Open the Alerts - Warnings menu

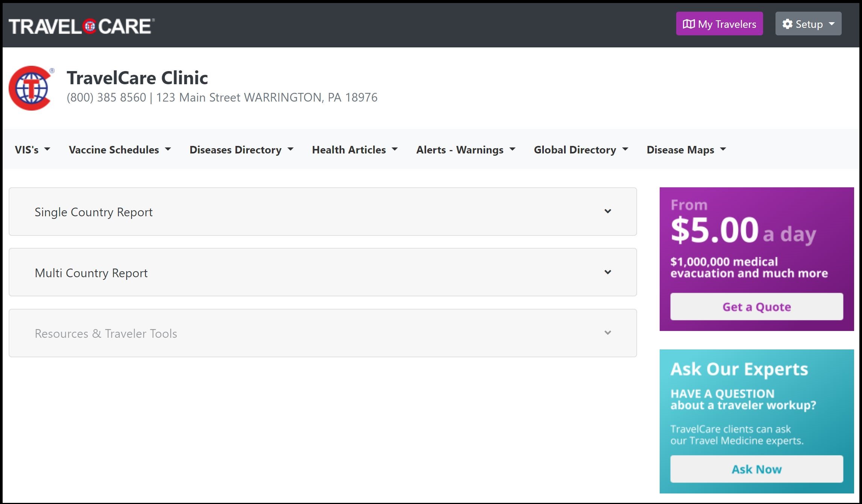pyautogui.click(x=466, y=150)
